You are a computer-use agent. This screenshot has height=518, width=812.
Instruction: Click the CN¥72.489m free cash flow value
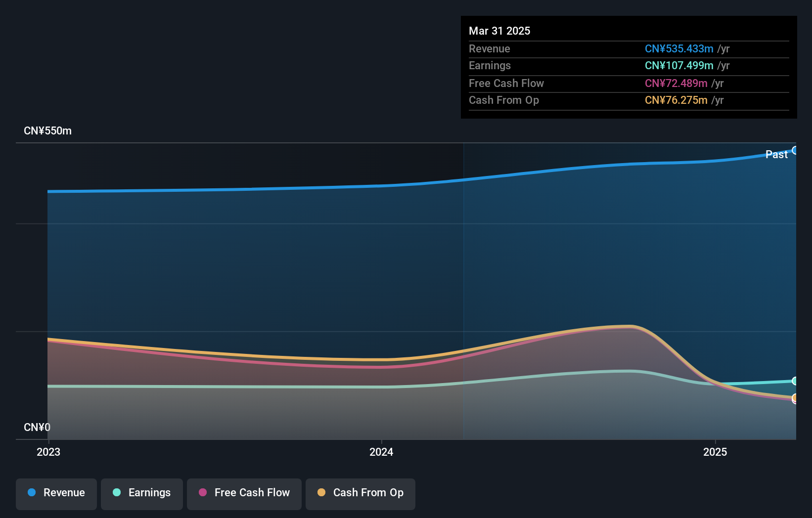pyautogui.click(x=676, y=83)
